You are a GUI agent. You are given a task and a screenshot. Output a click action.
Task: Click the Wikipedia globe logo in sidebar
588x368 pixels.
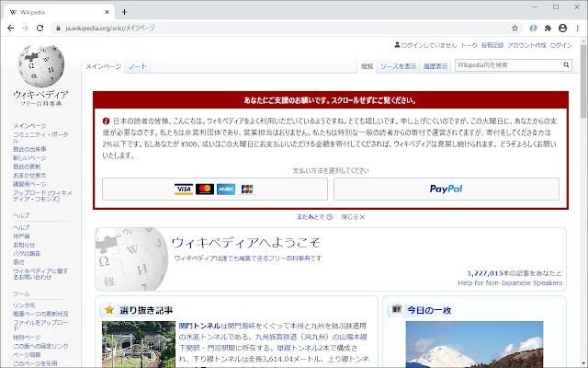coord(40,65)
